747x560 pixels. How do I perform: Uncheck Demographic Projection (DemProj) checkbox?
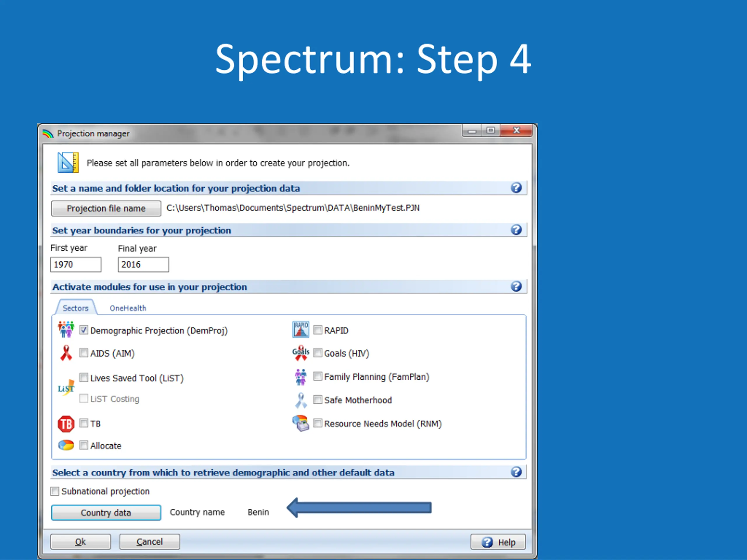84,330
